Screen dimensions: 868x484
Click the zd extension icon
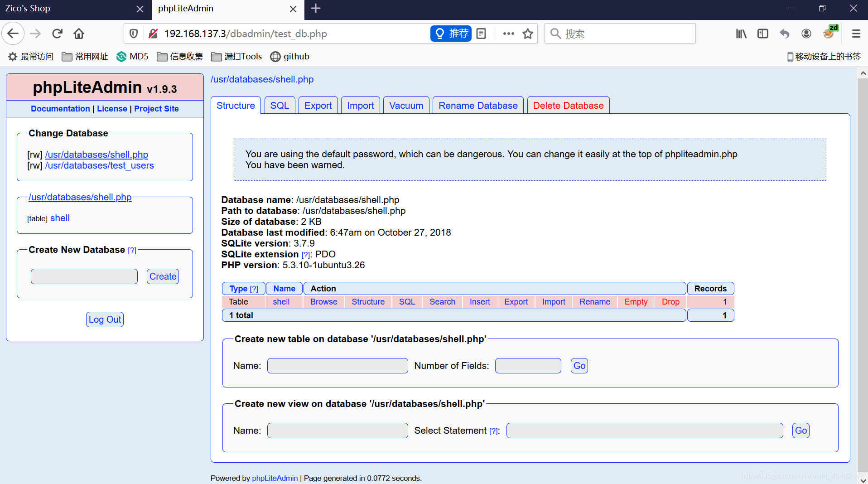click(x=830, y=33)
